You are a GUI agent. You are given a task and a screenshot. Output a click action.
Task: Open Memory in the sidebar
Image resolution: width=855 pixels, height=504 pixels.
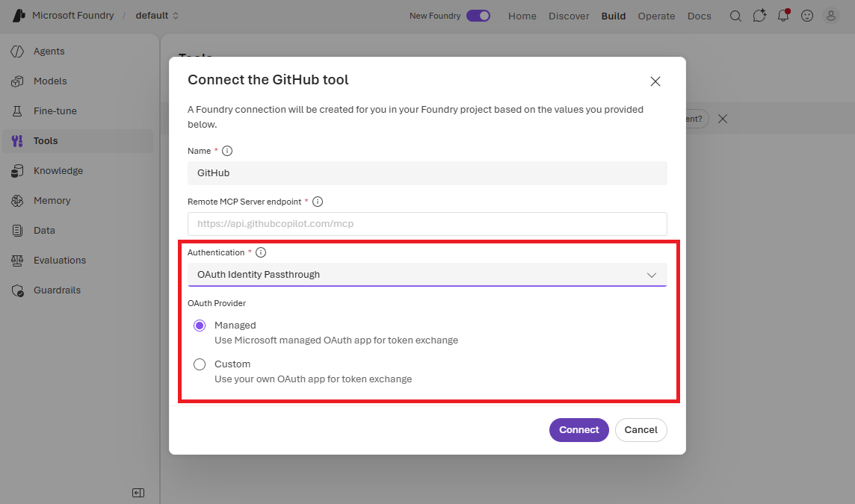78,201
